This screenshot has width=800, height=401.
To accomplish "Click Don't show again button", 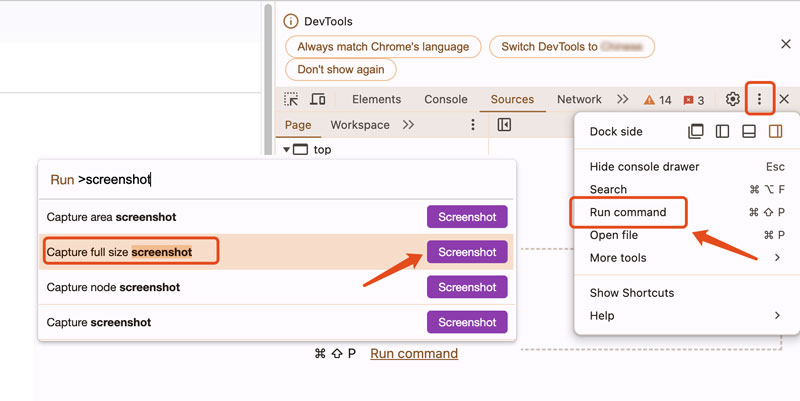I will pos(341,69).
